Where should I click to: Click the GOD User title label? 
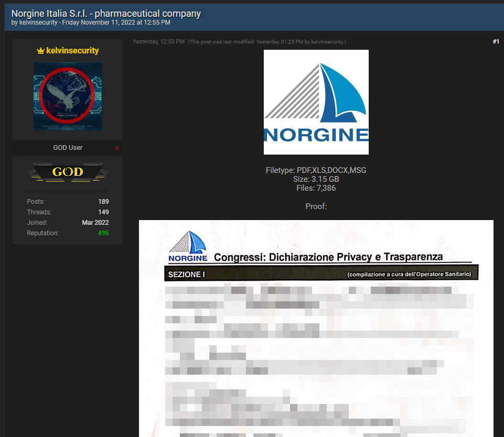(68, 148)
